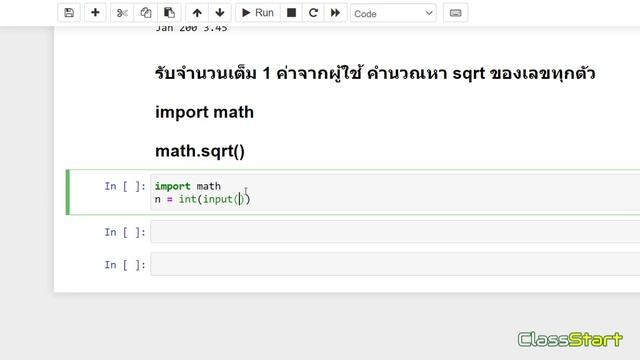Open the command palette keyboard icon
The width and height of the screenshot is (640, 360).
tap(456, 13)
